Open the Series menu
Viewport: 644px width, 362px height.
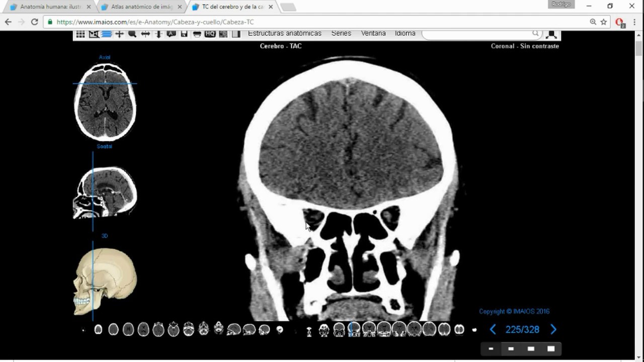tap(341, 34)
